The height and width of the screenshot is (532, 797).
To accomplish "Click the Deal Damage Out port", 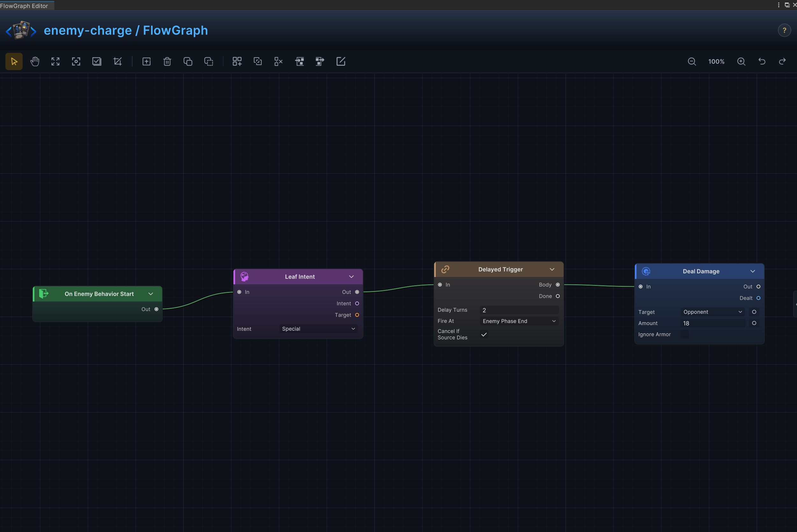I will coord(758,286).
